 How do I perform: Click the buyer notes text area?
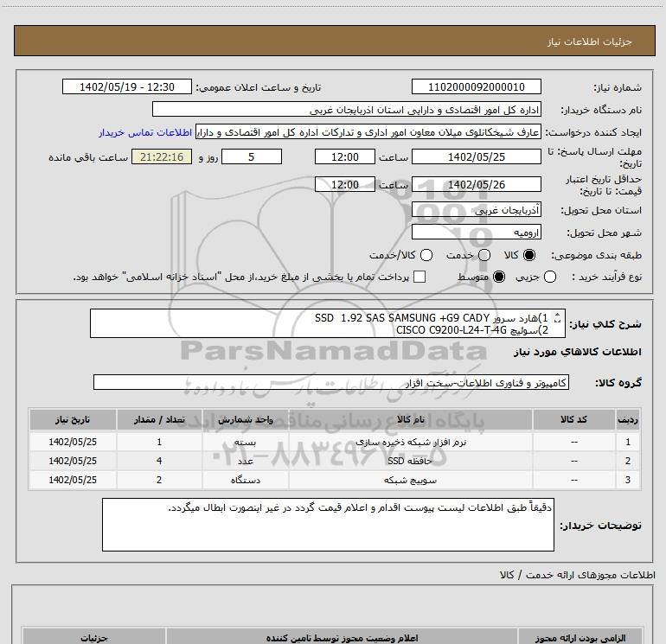[x=328, y=525]
